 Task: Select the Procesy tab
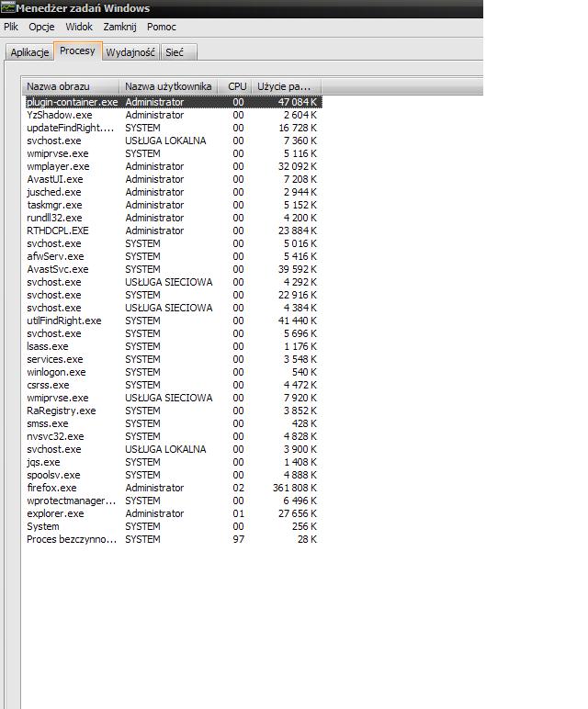pyautogui.click(x=77, y=51)
